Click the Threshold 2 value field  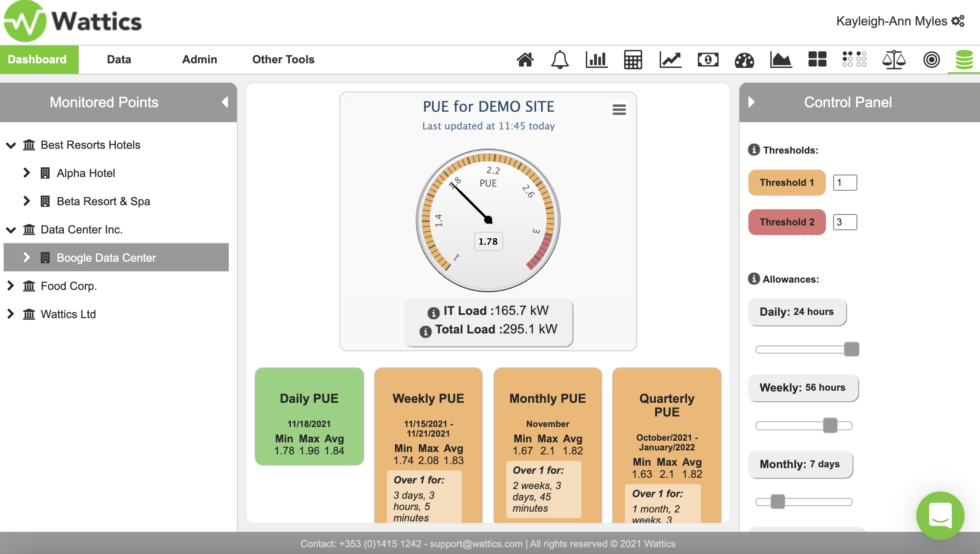(x=844, y=222)
